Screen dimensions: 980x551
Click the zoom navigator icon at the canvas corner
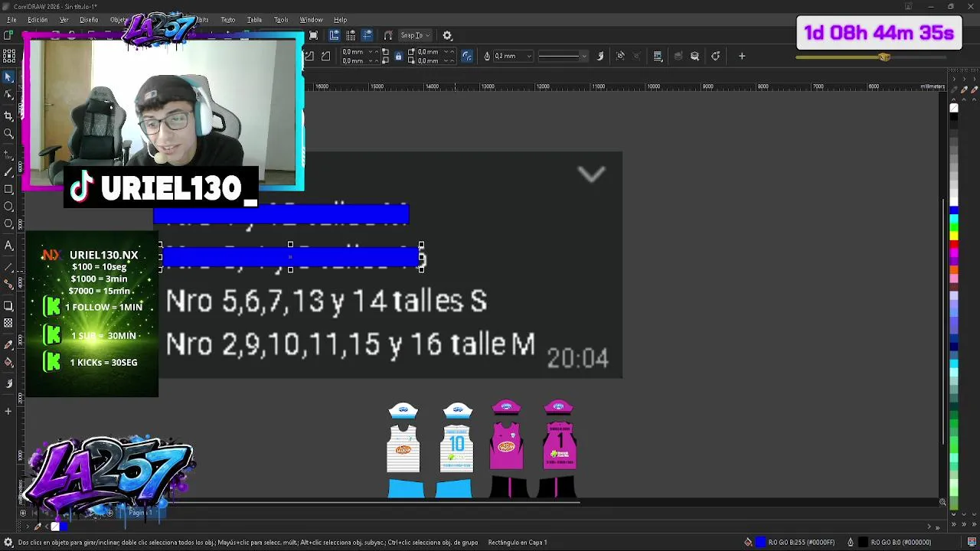(942, 502)
